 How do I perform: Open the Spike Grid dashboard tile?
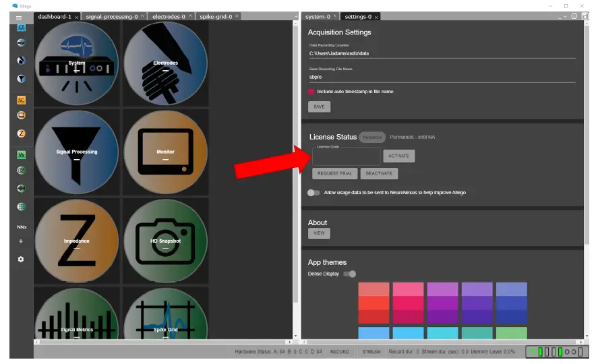tap(166, 314)
